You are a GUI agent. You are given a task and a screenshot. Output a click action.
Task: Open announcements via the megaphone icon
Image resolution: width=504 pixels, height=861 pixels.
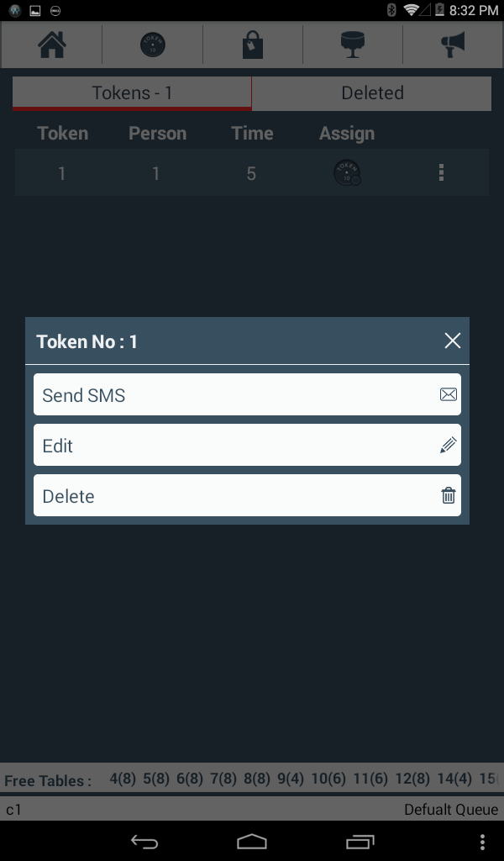pyautogui.click(x=451, y=45)
